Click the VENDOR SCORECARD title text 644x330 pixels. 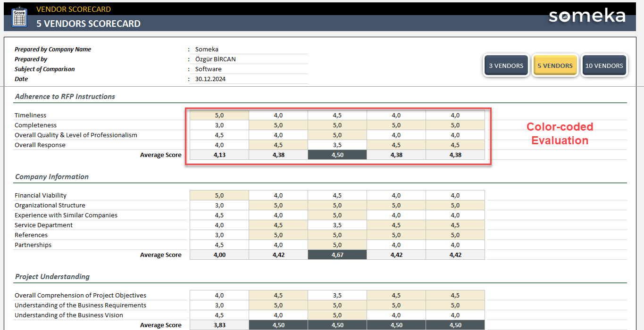click(73, 9)
